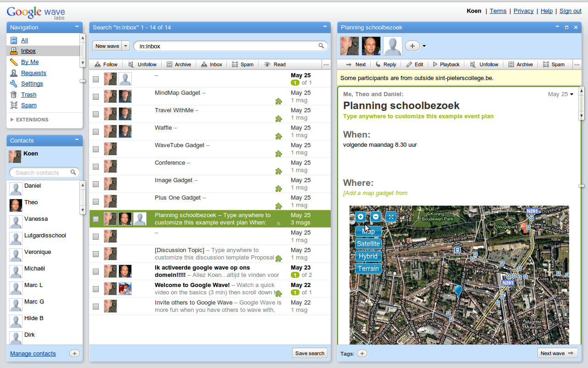
Task: Reply to the Planning schoolbezoek wave
Action: (x=386, y=64)
